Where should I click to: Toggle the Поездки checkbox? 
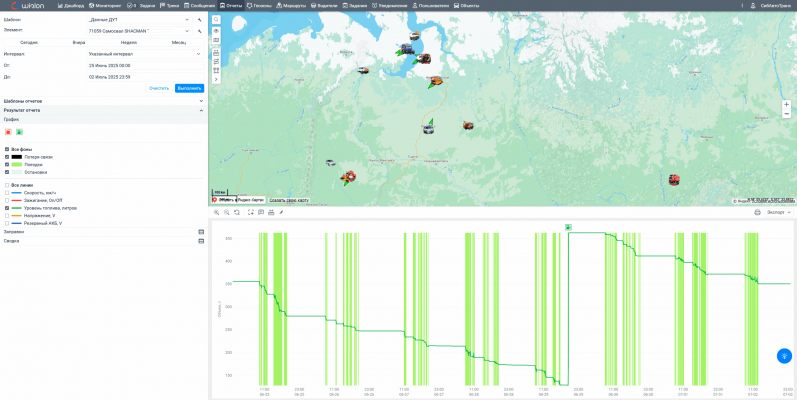pyautogui.click(x=7, y=165)
